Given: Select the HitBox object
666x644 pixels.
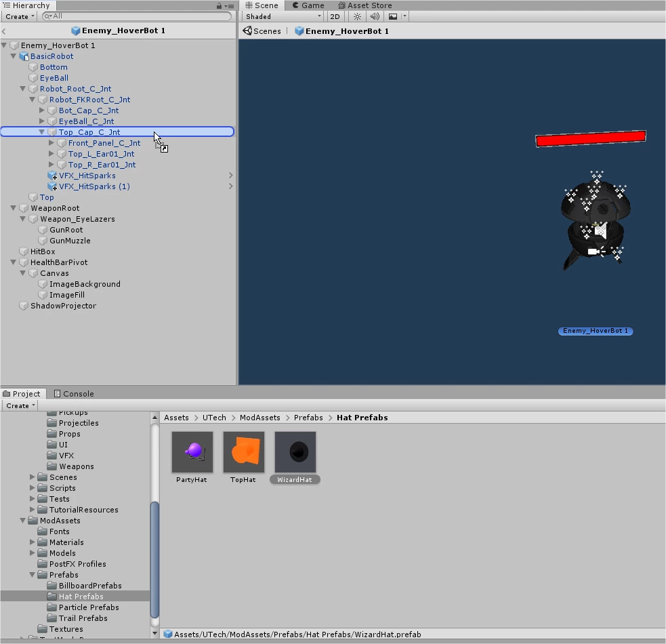Looking at the screenshot, I should (43, 251).
